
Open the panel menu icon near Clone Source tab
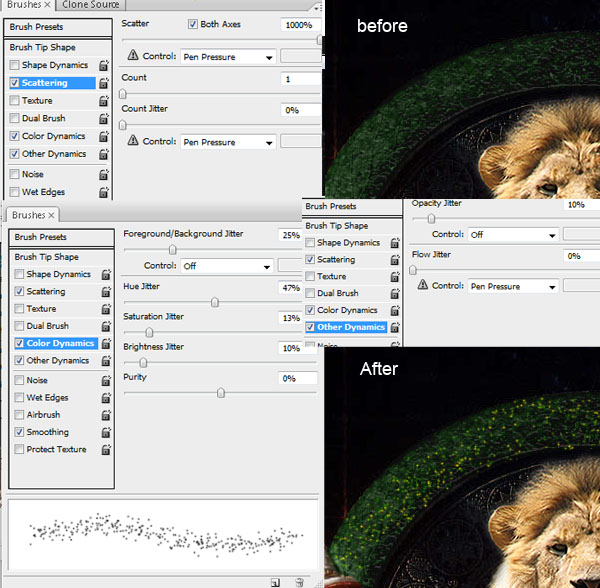tap(318, 7)
